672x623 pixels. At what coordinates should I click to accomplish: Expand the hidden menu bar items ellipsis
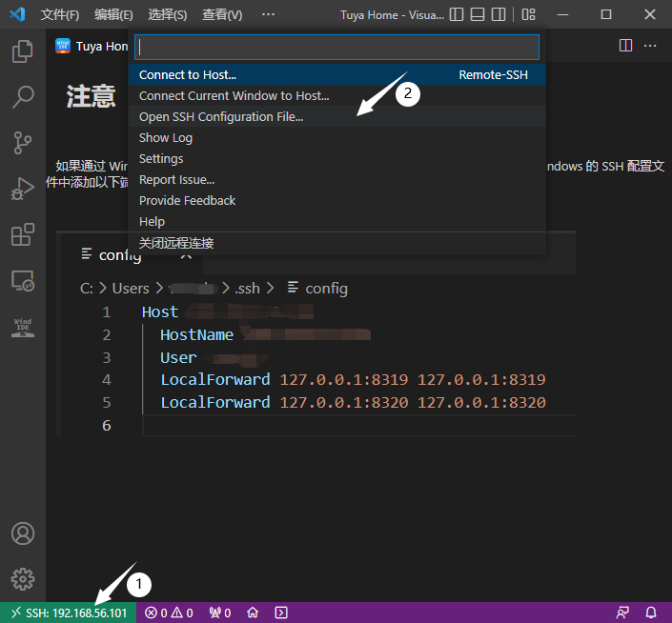pos(268,14)
